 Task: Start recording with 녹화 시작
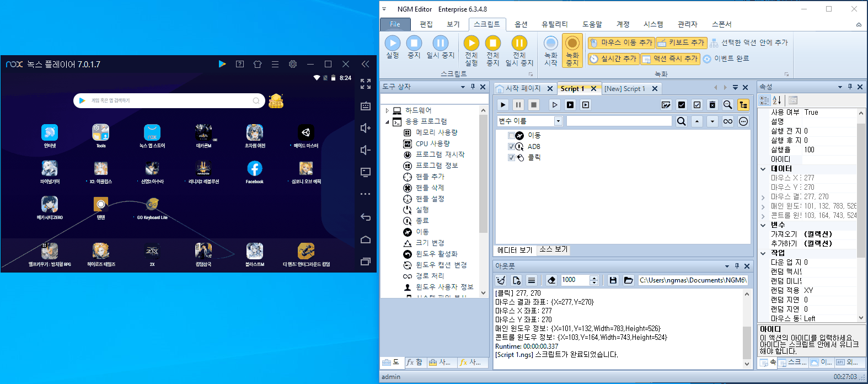pos(551,51)
